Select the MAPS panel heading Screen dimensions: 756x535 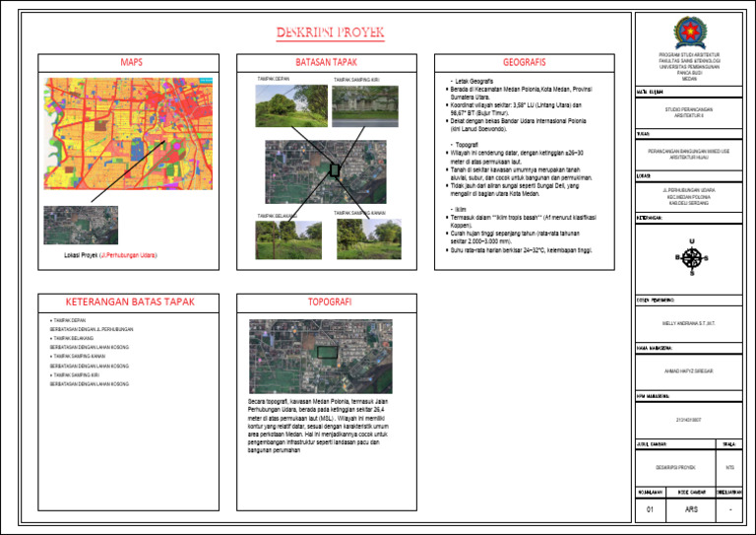[x=131, y=62]
